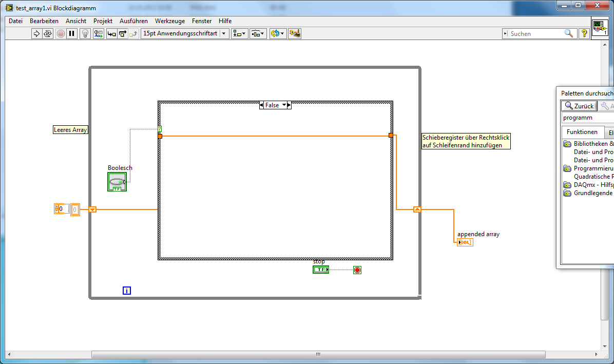This screenshot has width=614, height=364.
Task: Select the Boolesch boolean control terminal
Action: point(117,182)
